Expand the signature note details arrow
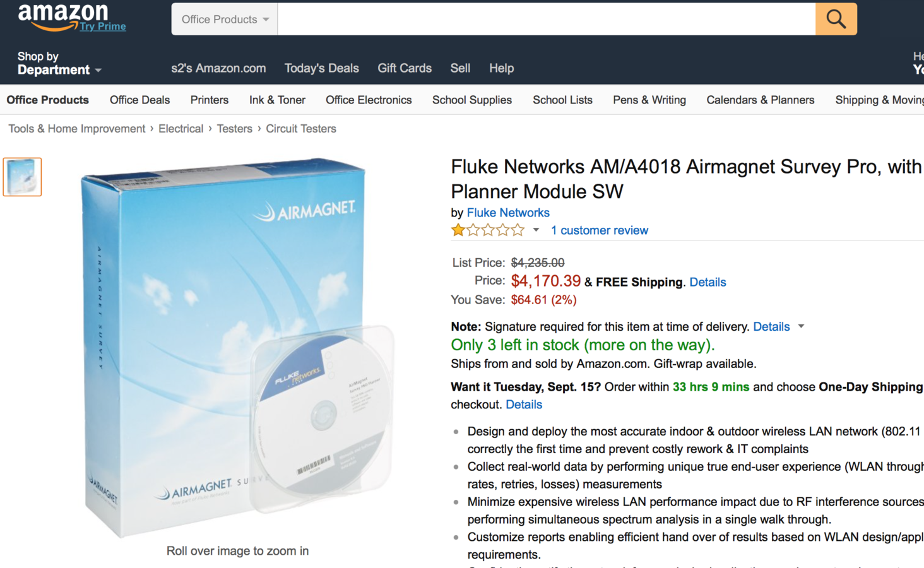 [x=801, y=326]
